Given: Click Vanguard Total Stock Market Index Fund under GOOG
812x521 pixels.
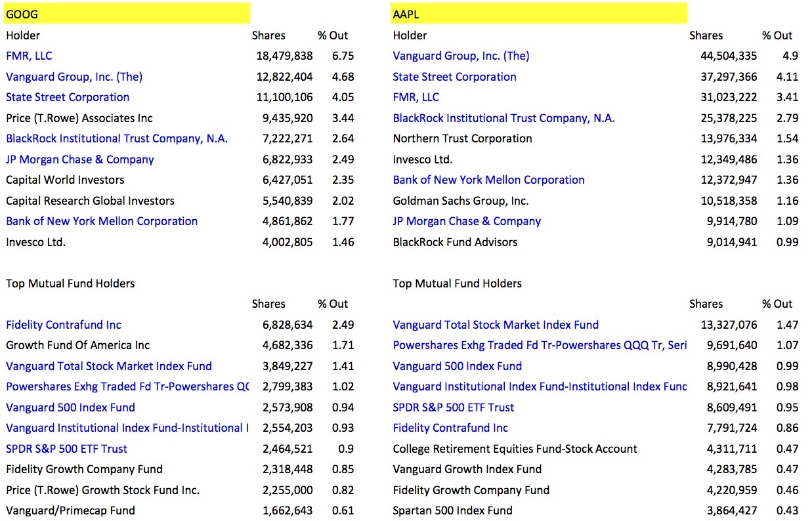Looking at the screenshot, I should tap(109, 366).
